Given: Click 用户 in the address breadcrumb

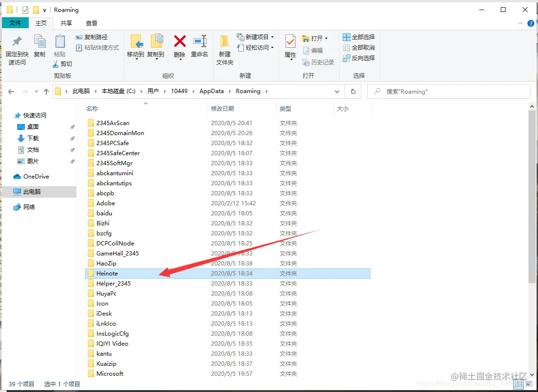Looking at the screenshot, I should pos(153,91).
